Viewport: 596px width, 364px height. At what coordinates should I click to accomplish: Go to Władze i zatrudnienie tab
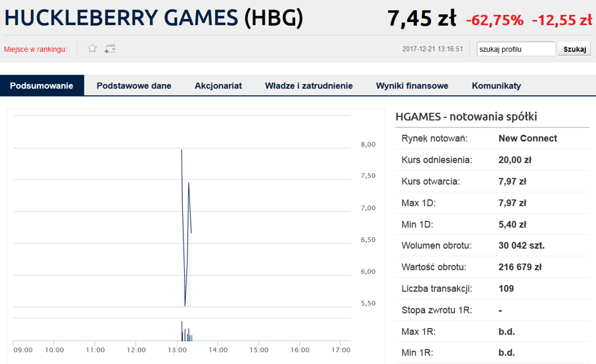coord(308,86)
